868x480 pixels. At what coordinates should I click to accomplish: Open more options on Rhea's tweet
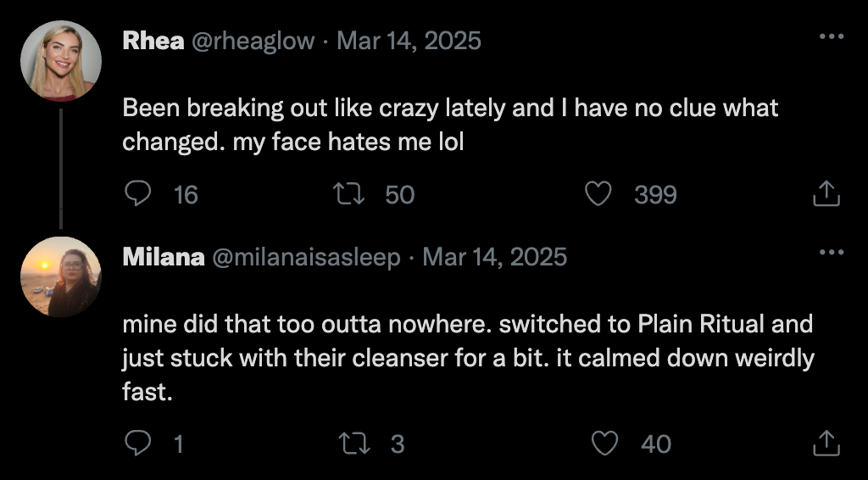(831, 37)
